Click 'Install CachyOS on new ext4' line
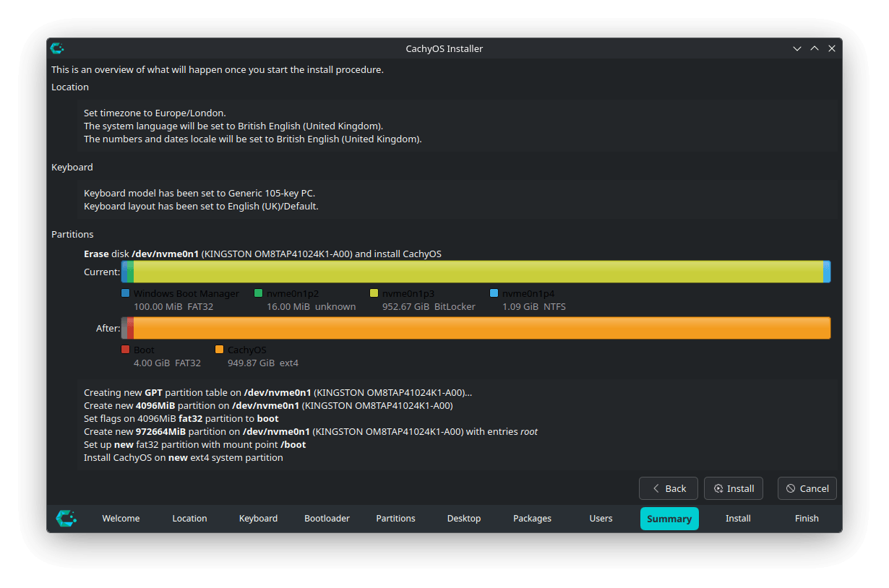This screenshot has height=588, width=889. tap(184, 457)
